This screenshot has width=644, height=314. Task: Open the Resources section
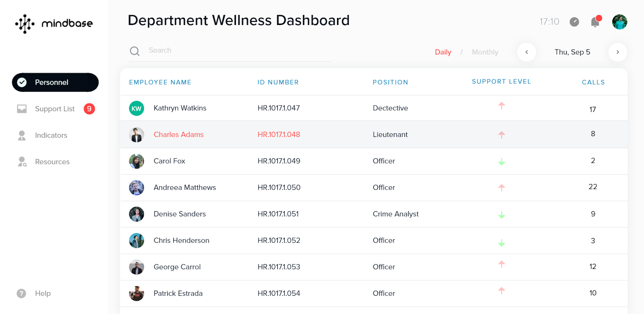pyautogui.click(x=52, y=162)
